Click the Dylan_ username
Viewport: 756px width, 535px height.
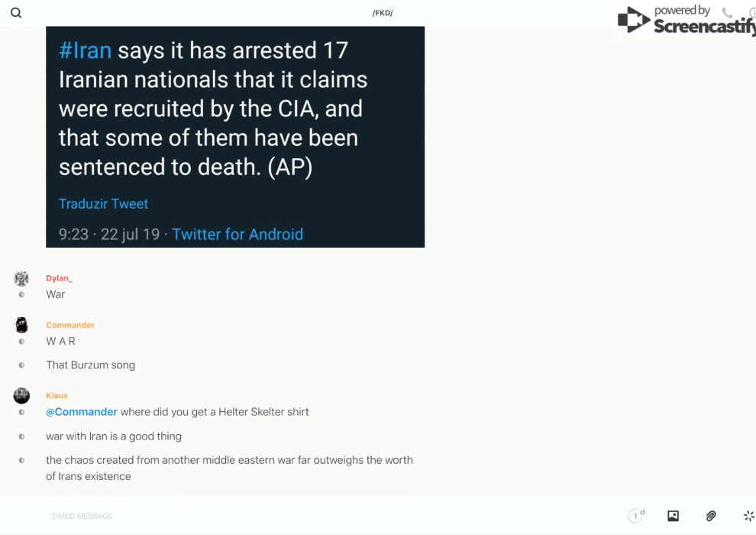pos(59,278)
